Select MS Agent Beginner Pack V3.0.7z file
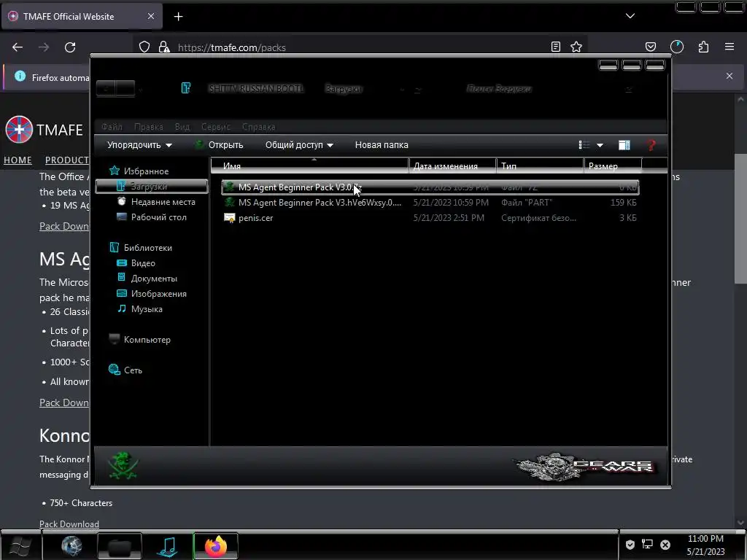The image size is (747, 560). pyautogui.click(x=430, y=187)
